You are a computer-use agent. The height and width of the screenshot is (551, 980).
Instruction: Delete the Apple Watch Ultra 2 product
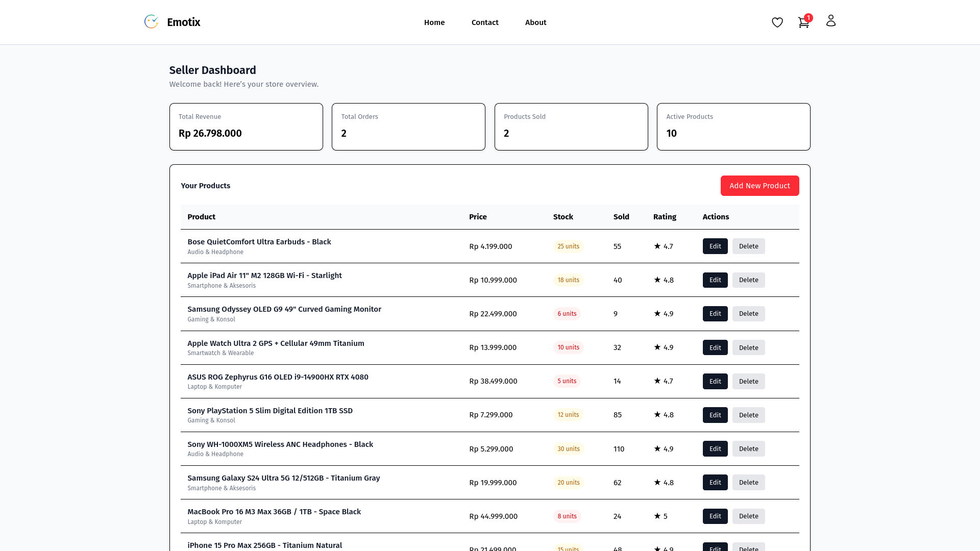pyautogui.click(x=749, y=347)
